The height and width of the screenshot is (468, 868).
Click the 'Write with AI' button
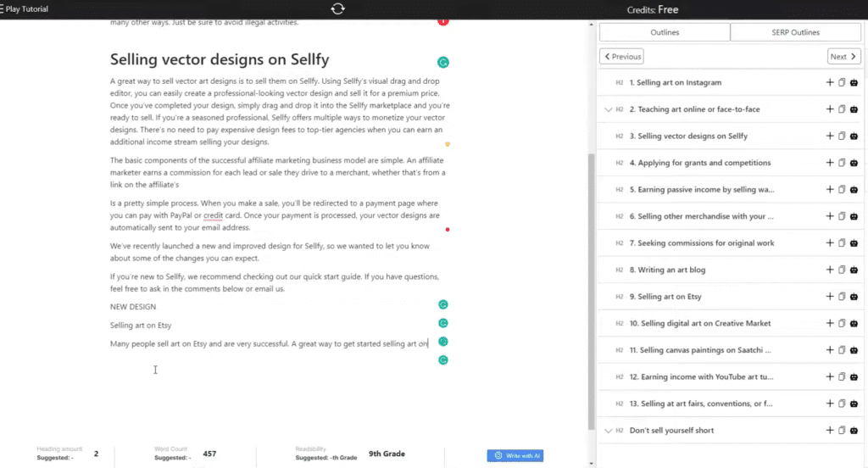click(x=515, y=456)
